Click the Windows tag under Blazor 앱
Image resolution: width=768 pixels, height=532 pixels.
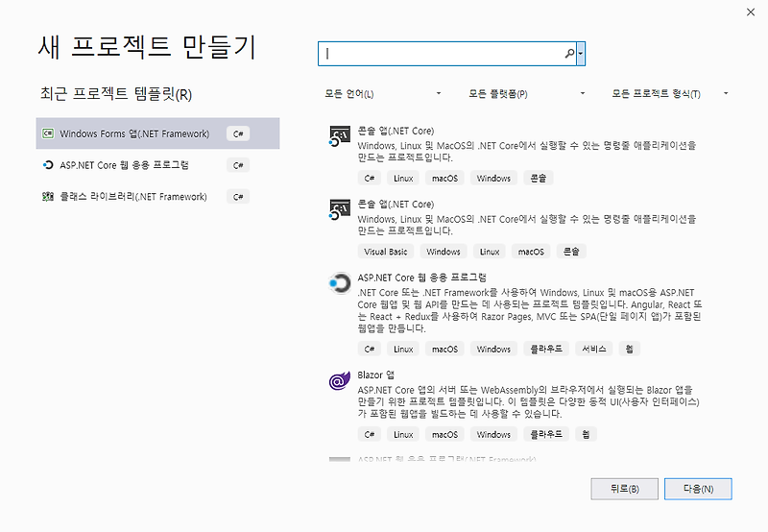493,434
